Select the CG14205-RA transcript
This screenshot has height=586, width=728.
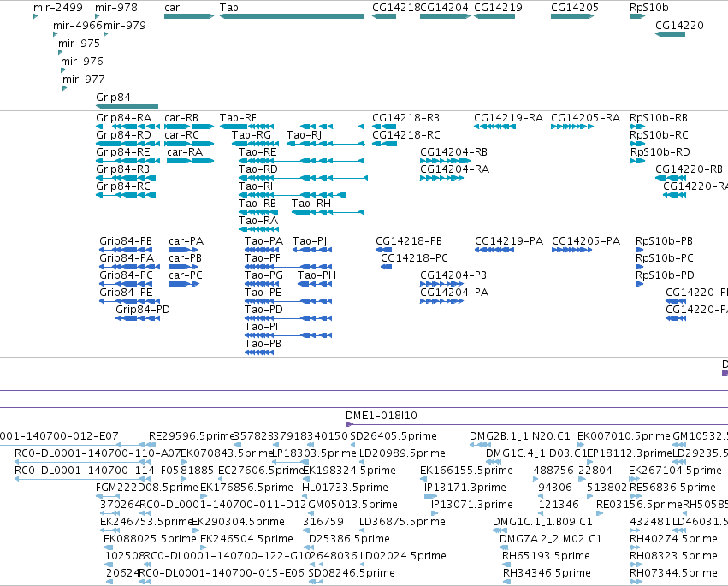572,127
